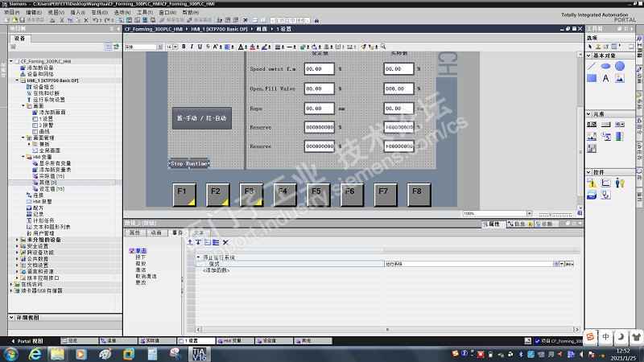Viewport: 644px width, 362px height.
Task: Open the mode value dropdown arrow
Action: click(x=561, y=264)
